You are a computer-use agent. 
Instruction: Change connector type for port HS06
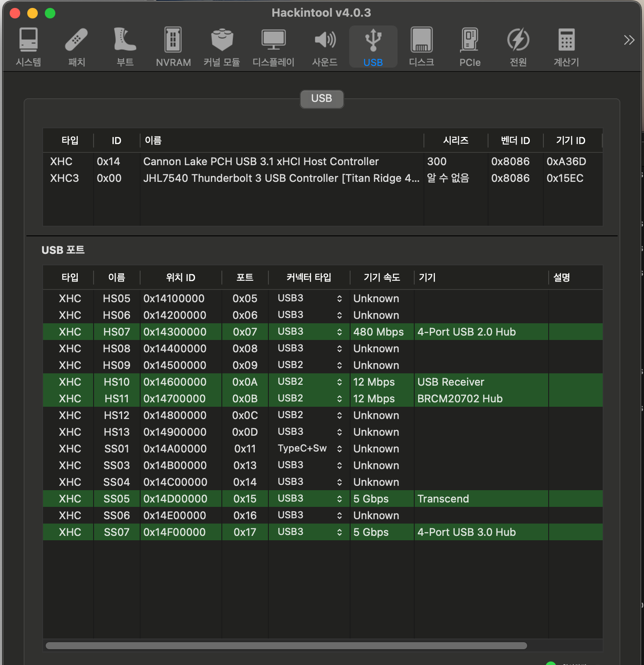point(309,315)
